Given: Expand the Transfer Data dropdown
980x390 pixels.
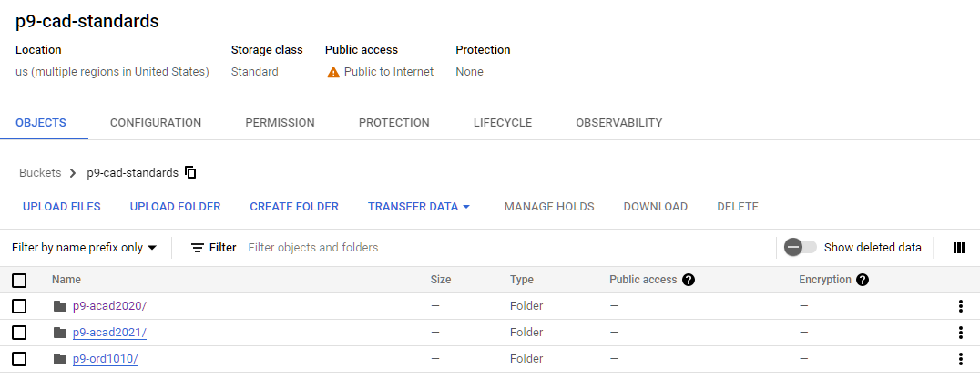Looking at the screenshot, I should (419, 207).
